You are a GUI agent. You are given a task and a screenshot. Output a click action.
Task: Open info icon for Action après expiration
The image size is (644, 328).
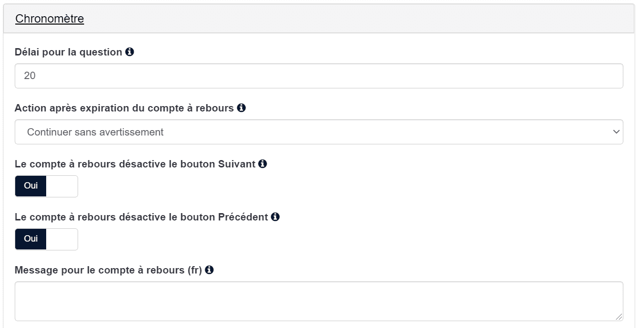pos(241,108)
